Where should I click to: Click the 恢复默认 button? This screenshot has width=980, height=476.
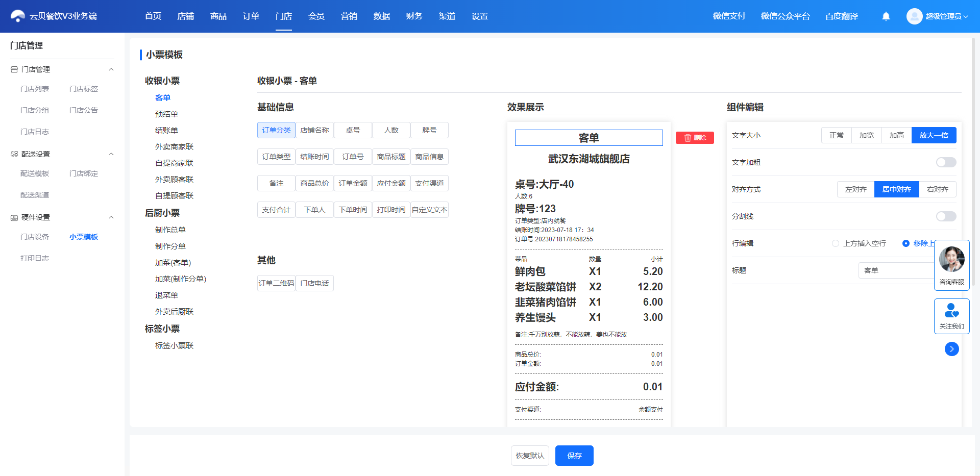(530, 456)
